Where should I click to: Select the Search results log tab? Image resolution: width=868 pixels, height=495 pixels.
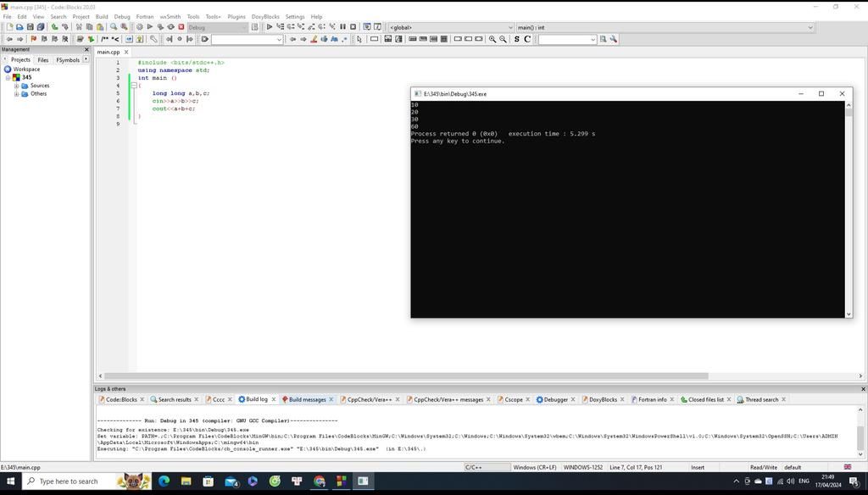tap(175, 399)
